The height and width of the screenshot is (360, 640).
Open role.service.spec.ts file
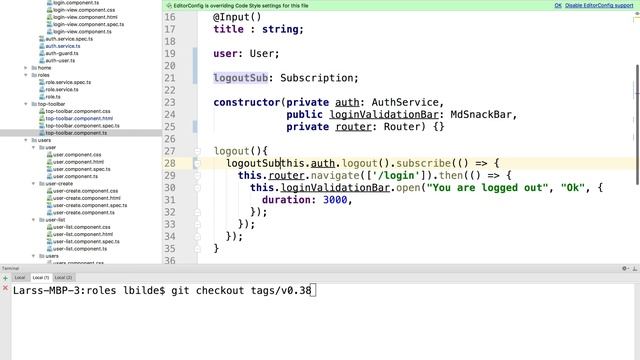tap(65, 82)
